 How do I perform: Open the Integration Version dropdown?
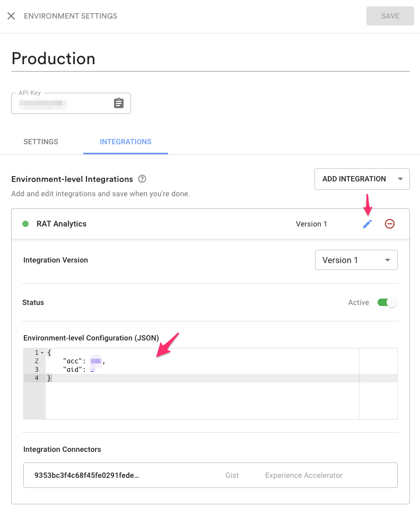point(356,260)
